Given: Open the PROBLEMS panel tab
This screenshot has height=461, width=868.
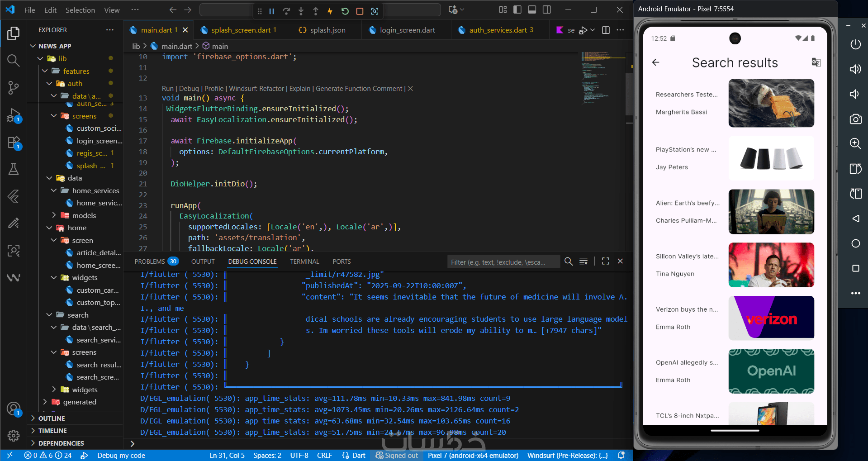Looking at the screenshot, I should click(x=156, y=261).
